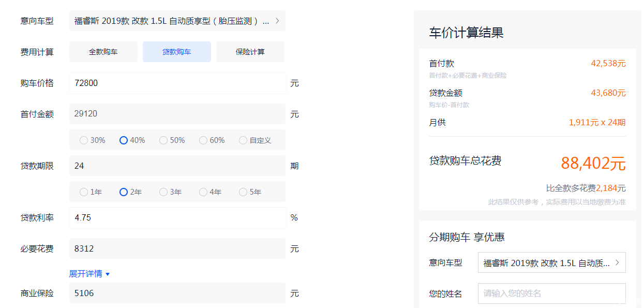Select the 3年 loan term radio
Screen dimensions: 644x308
(163, 192)
